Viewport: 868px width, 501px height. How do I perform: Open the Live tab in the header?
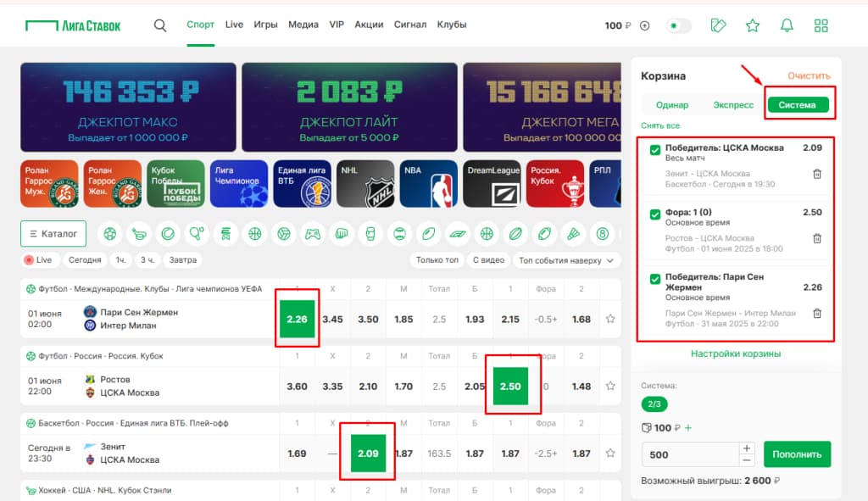(x=234, y=25)
